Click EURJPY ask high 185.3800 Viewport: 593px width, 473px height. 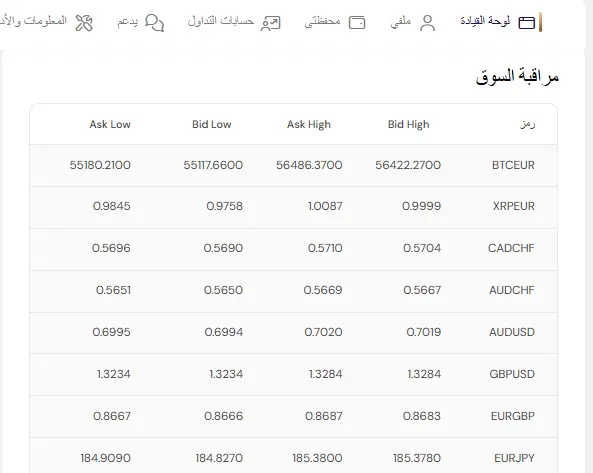pyautogui.click(x=317, y=458)
